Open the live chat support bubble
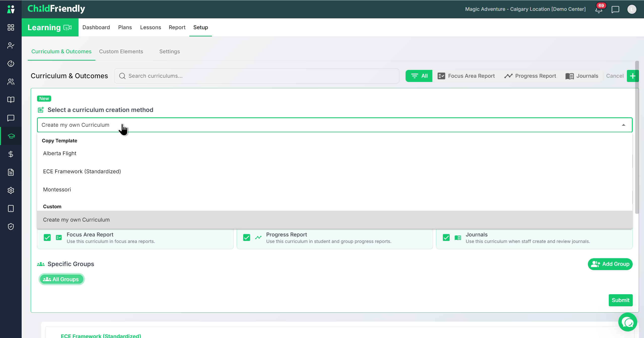The width and height of the screenshot is (644, 338). point(628,322)
